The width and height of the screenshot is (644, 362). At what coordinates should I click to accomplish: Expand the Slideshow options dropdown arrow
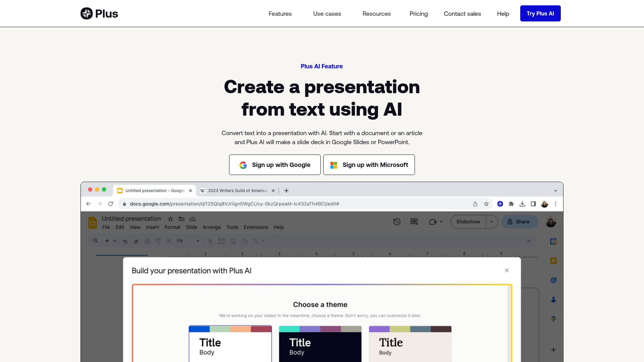click(492, 222)
